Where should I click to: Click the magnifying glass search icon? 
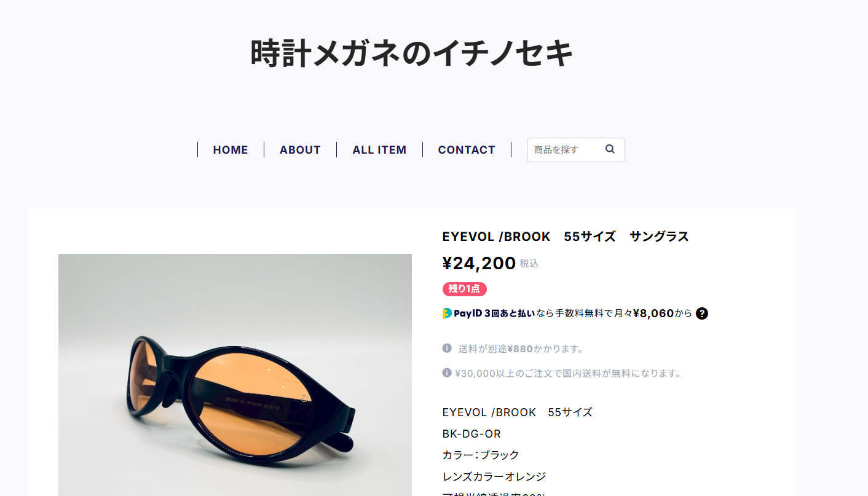coord(610,149)
